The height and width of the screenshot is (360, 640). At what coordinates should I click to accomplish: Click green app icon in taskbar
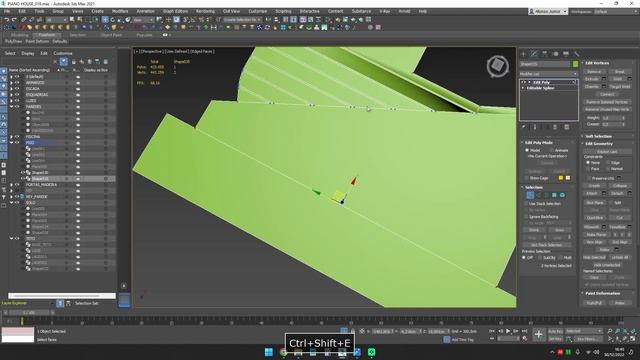click(x=371, y=352)
